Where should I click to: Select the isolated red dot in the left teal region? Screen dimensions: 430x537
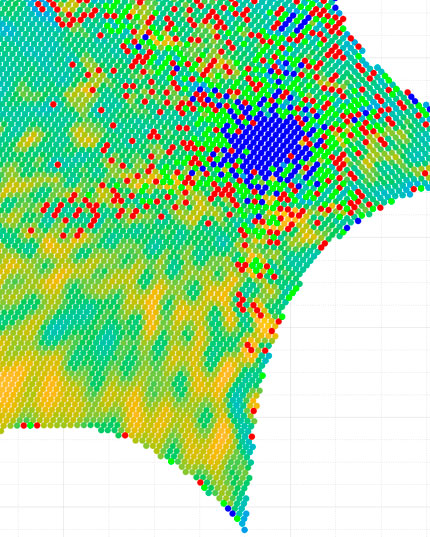coord(53,104)
